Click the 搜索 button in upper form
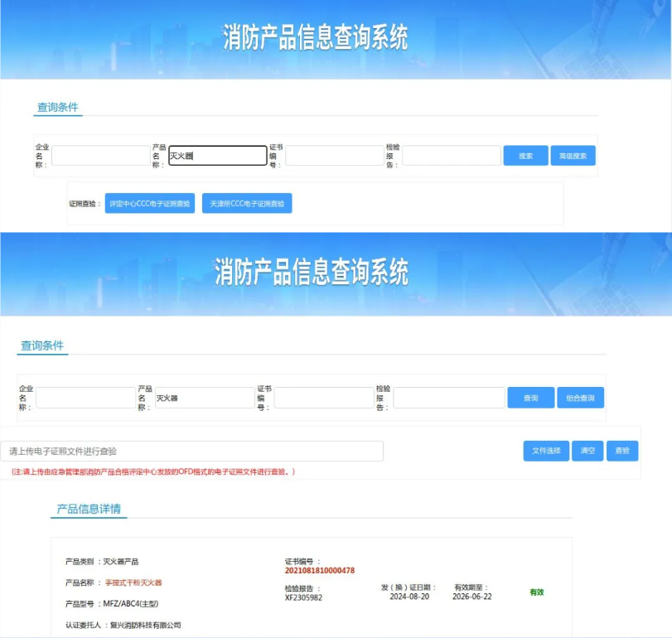Screen dimensions: 672x638 coord(525,156)
